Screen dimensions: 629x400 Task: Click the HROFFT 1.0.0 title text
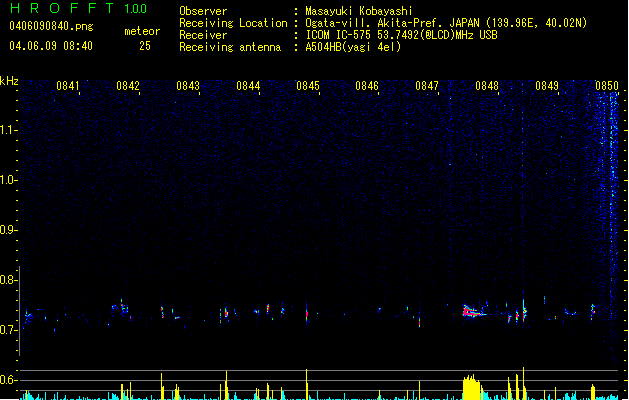click(x=79, y=8)
